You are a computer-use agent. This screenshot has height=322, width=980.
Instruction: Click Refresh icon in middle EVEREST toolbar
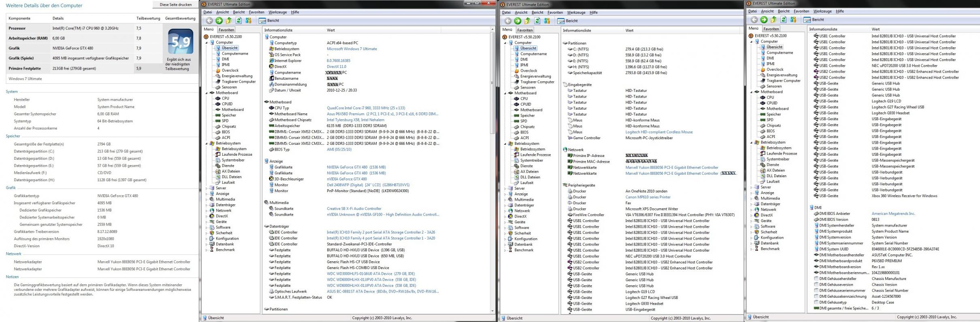coord(537,21)
